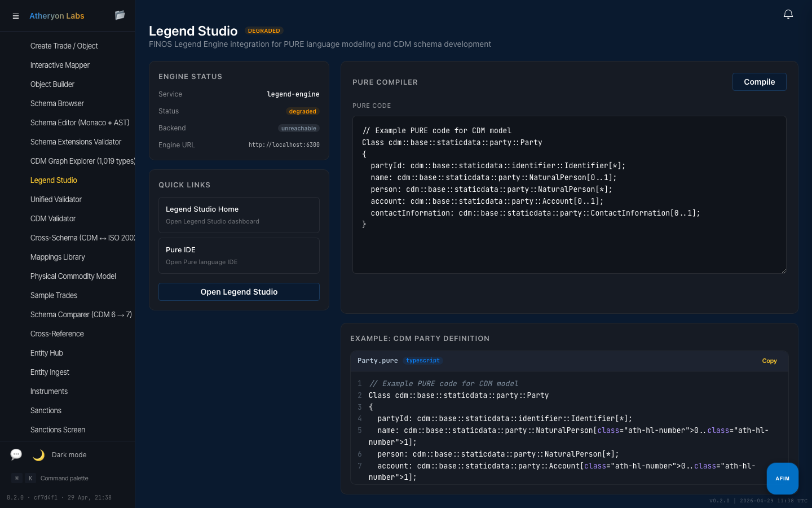The image size is (812, 508).
Task: Click the typescript language tag
Action: 423,361
